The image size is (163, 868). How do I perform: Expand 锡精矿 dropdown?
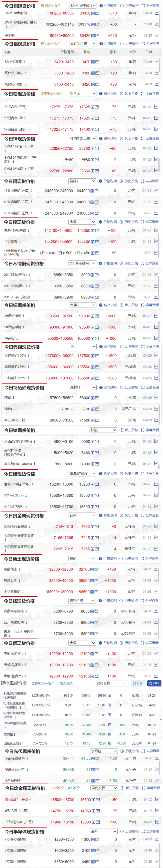[82, 181]
